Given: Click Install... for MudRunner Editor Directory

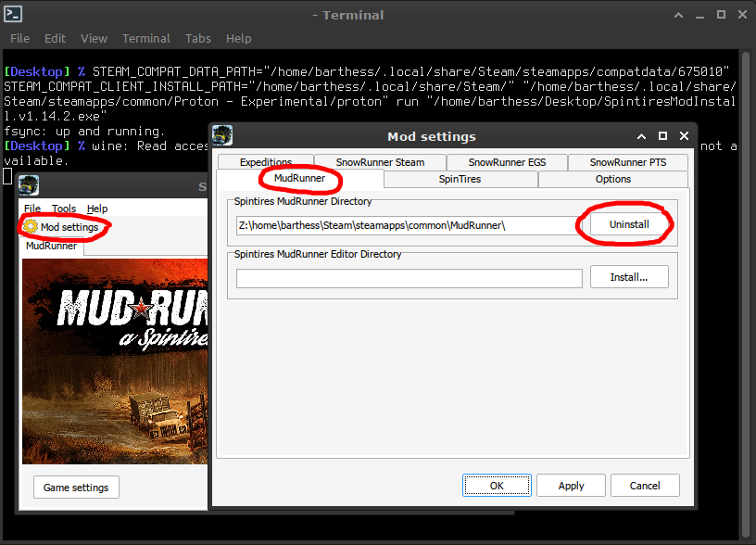Looking at the screenshot, I should 629,277.
